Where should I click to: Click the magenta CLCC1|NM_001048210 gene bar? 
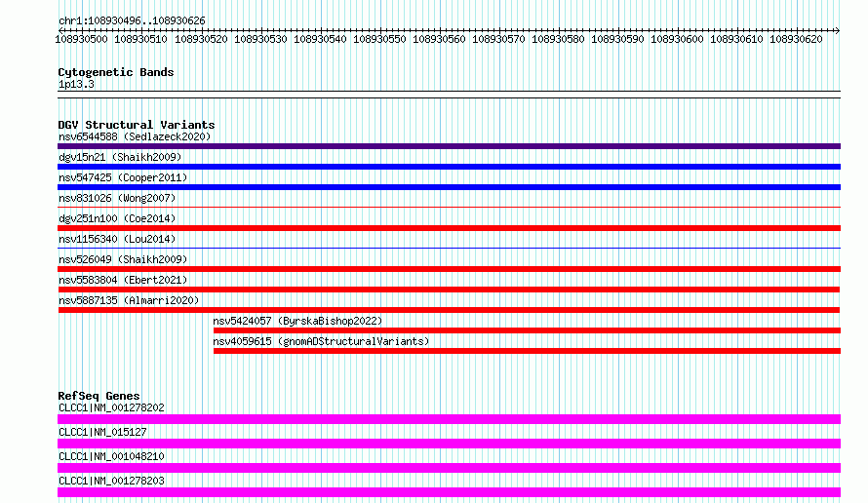[449, 468]
